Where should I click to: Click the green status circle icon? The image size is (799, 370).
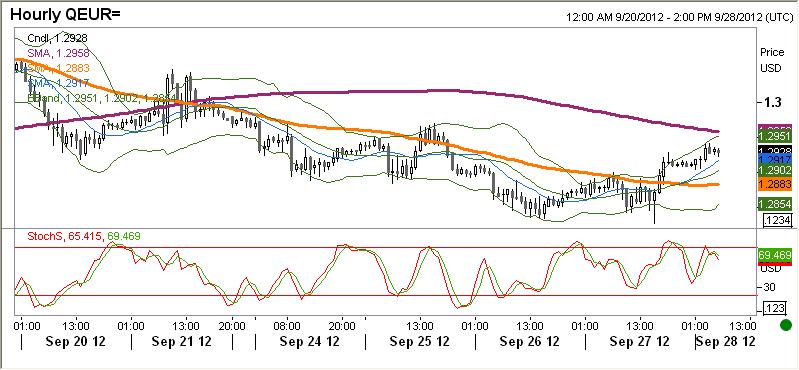click(x=785, y=325)
